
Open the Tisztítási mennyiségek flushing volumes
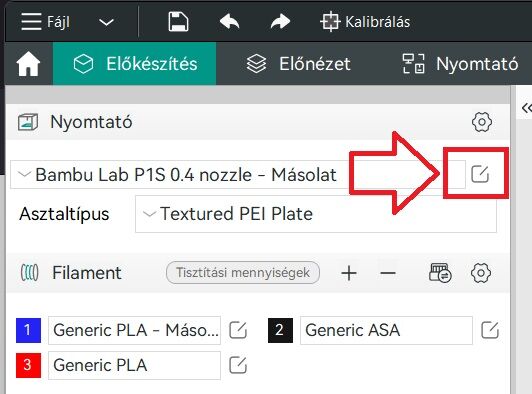(x=243, y=273)
